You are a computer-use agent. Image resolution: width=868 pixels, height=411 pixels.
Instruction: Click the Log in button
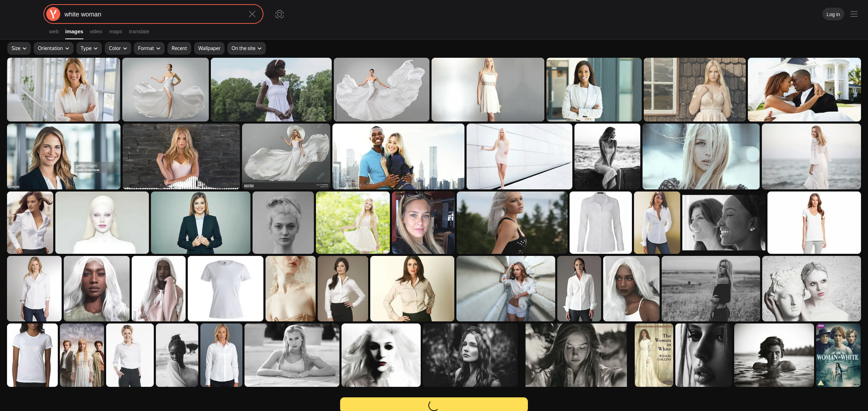[833, 14]
